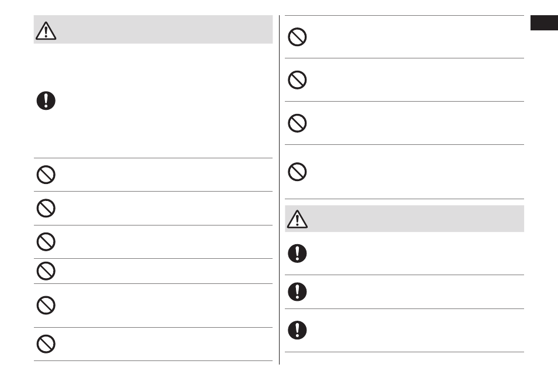Click the third prohibition icon in right column
This screenshot has height=392, width=558.
(x=297, y=123)
